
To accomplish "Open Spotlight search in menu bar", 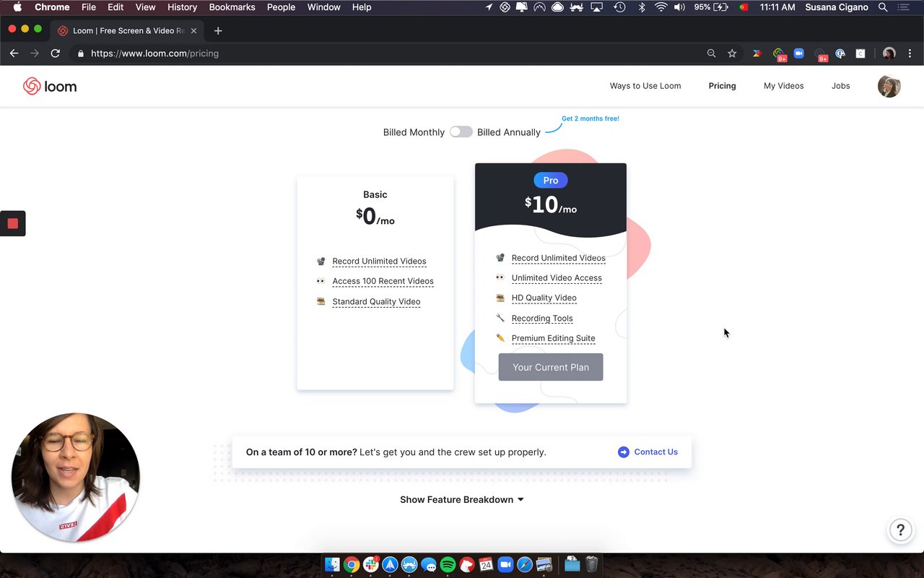I will pos(883,7).
